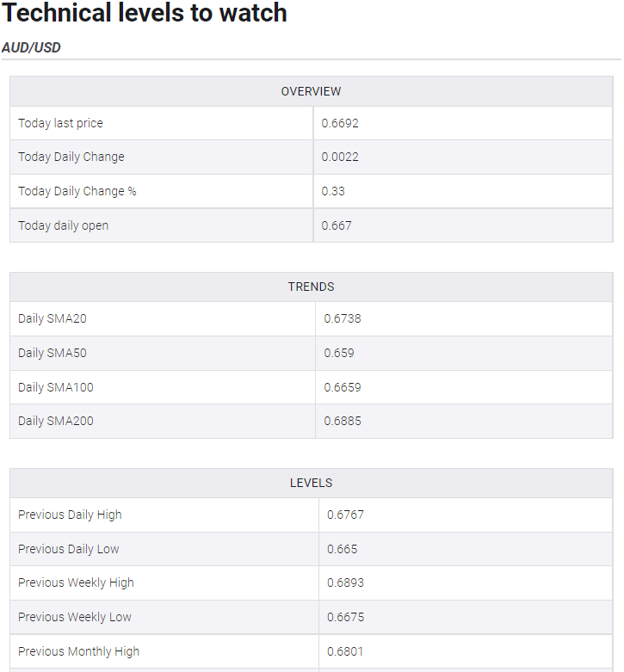This screenshot has width=624, height=672.
Task: Select the Today daily open value 0.667
Action: (337, 225)
